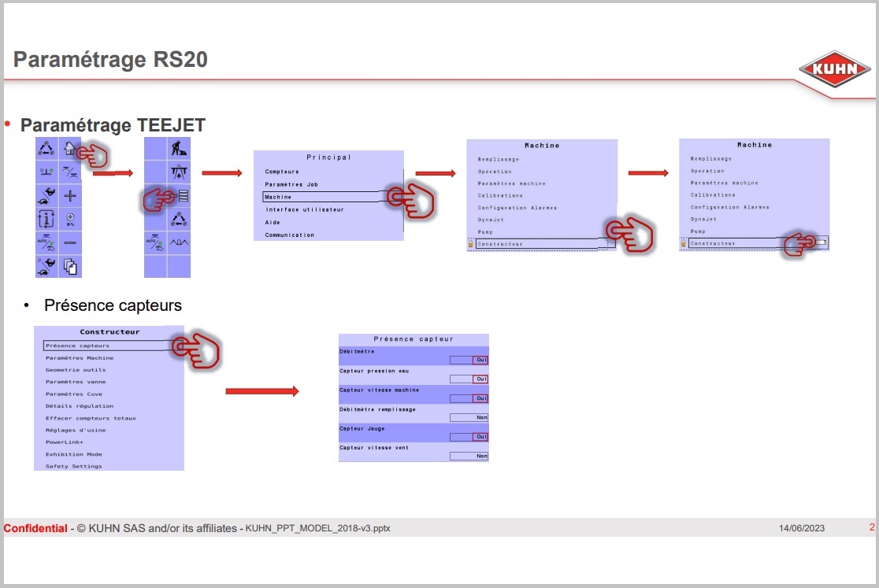879x588 pixels.
Task: Click the copy pages icon
Action: click(x=70, y=266)
